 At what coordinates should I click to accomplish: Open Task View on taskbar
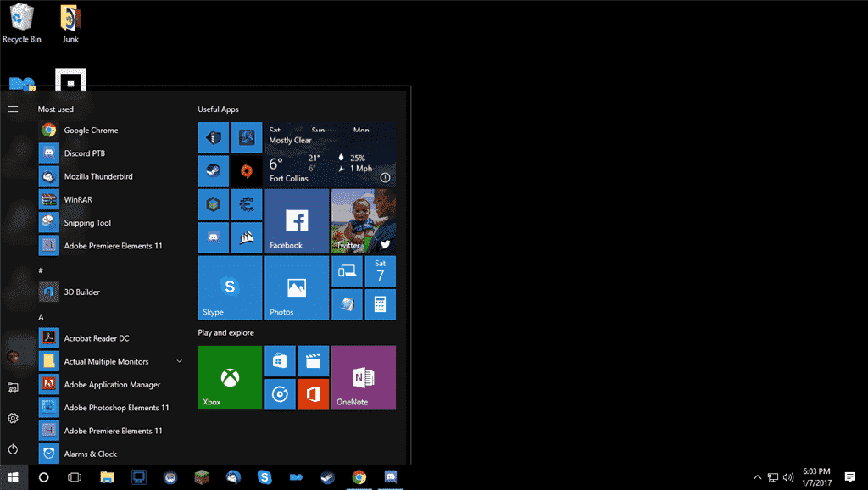click(x=75, y=477)
